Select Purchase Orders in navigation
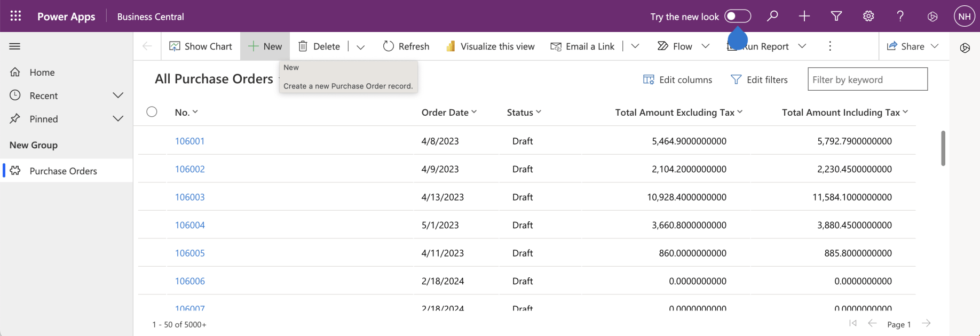Image resolution: width=980 pixels, height=336 pixels. pos(63,171)
